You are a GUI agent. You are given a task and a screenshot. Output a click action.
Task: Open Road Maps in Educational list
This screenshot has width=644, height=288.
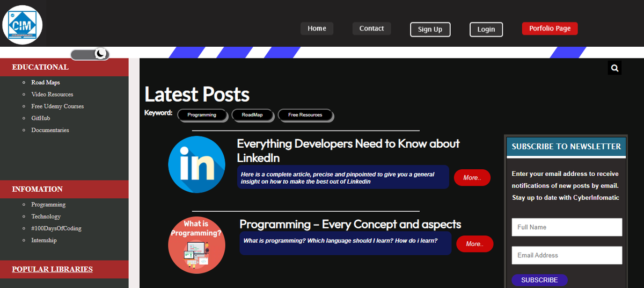point(46,83)
